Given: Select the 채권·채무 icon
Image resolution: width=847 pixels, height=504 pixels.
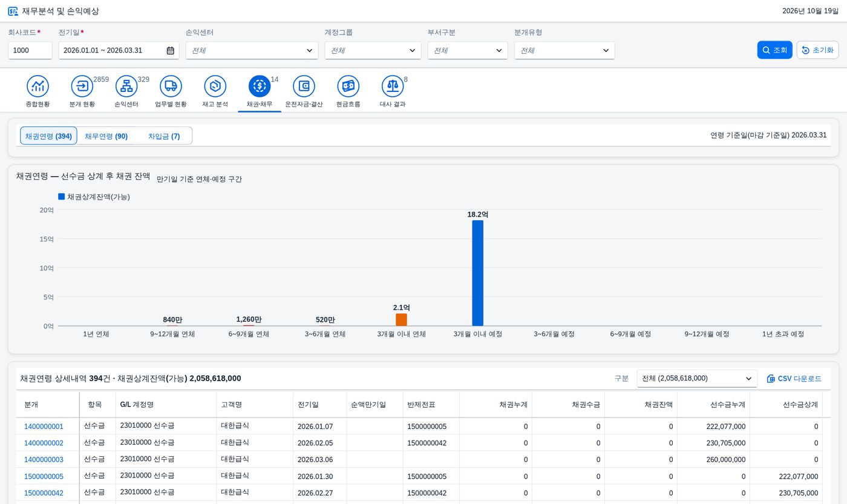Looking at the screenshot, I should 260,87.
